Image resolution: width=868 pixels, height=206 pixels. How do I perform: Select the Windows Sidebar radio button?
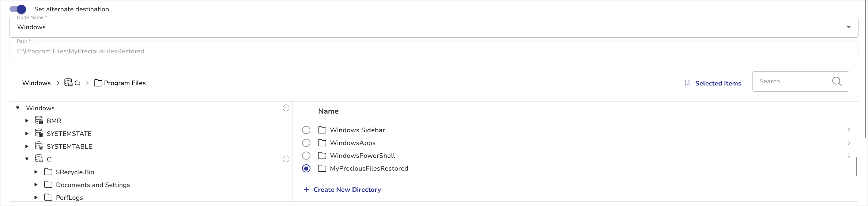pos(306,130)
